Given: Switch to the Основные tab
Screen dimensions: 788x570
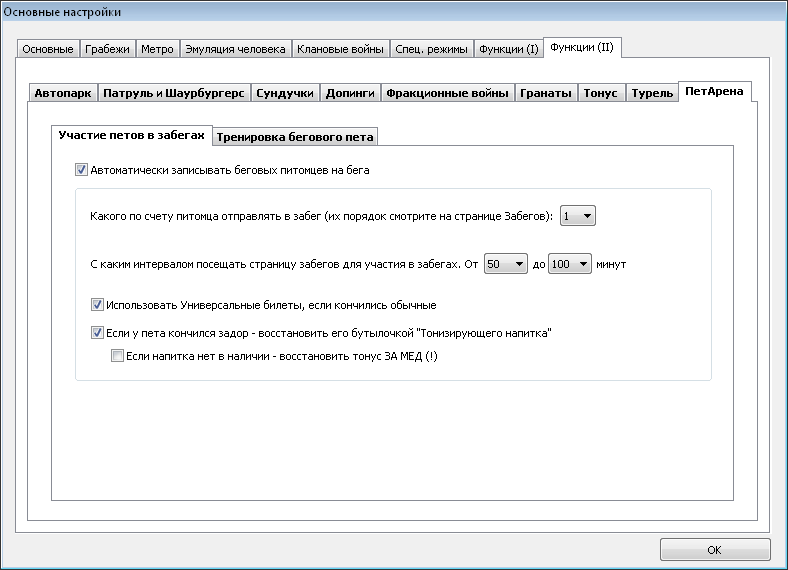Looking at the screenshot, I should pos(48,49).
